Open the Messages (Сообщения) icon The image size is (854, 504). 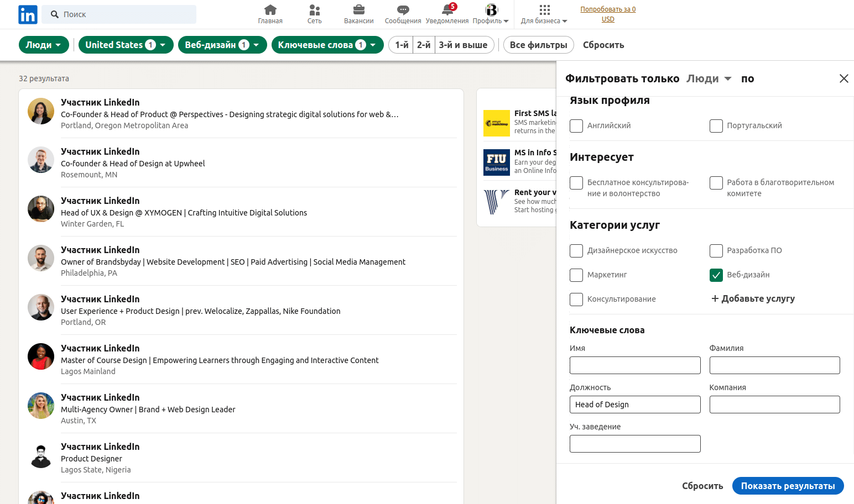click(403, 10)
